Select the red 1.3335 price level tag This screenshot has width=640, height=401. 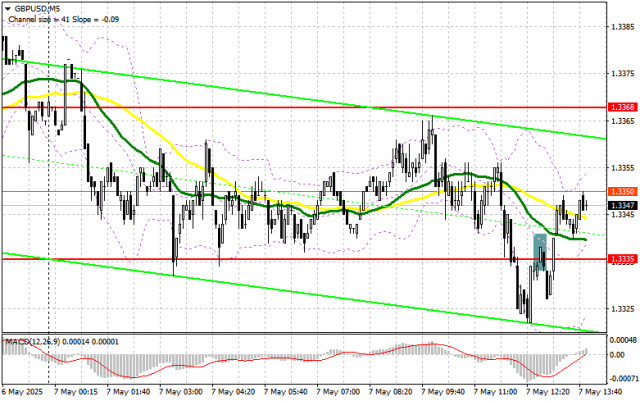click(622, 259)
